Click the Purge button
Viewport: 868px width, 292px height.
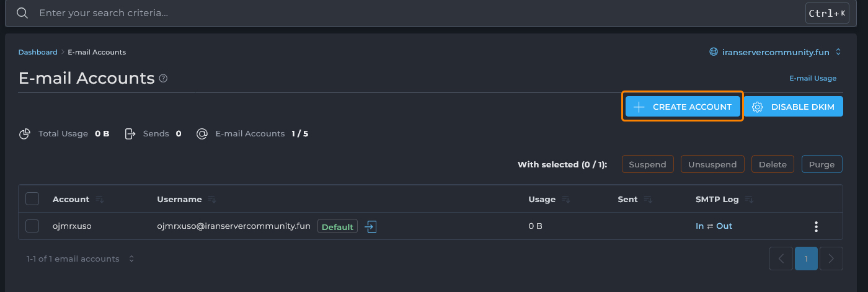pyautogui.click(x=821, y=164)
